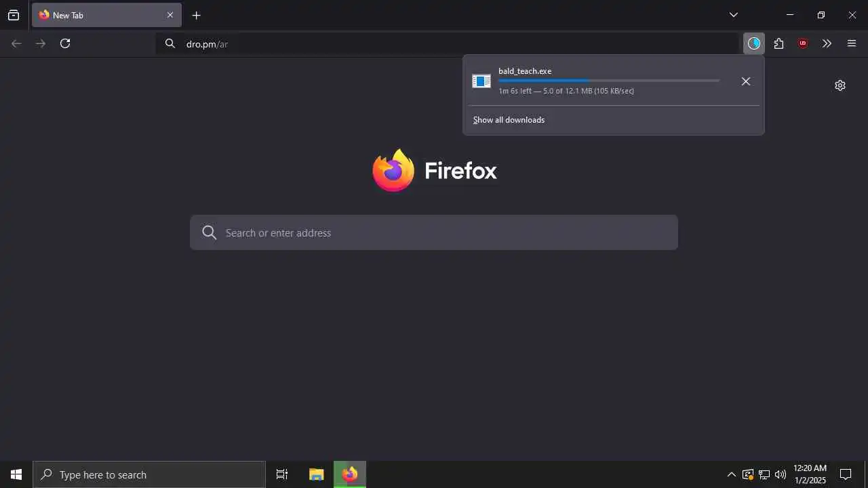Open new tab personalize gear icon
The height and width of the screenshot is (488, 868).
(x=840, y=85)
